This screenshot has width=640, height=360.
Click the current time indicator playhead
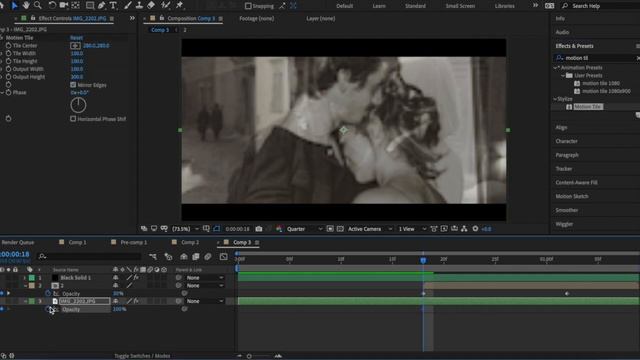coord(423,260)
